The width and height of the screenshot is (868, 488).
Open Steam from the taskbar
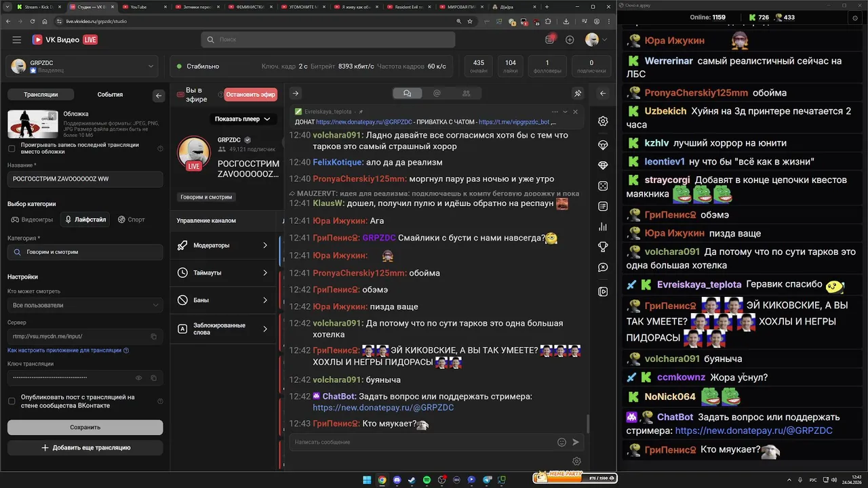click(x=412, y=480)
